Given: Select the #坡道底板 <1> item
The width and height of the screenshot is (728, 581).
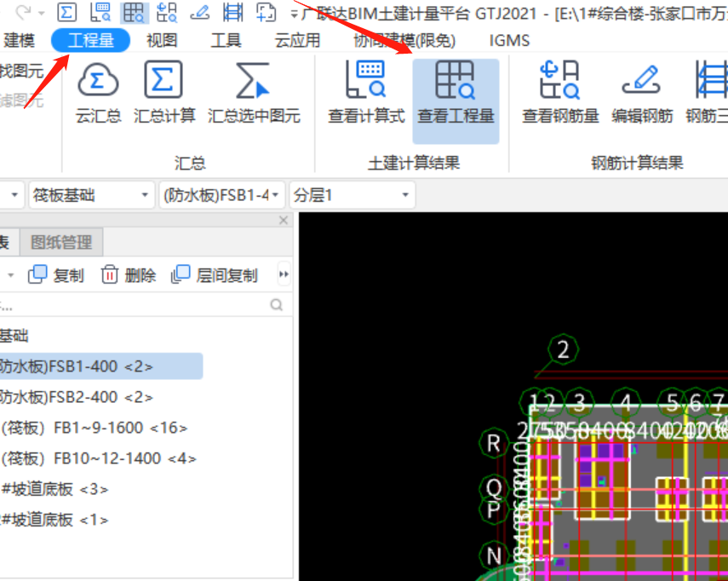Looking at the screenshot, I should (54, 520).
